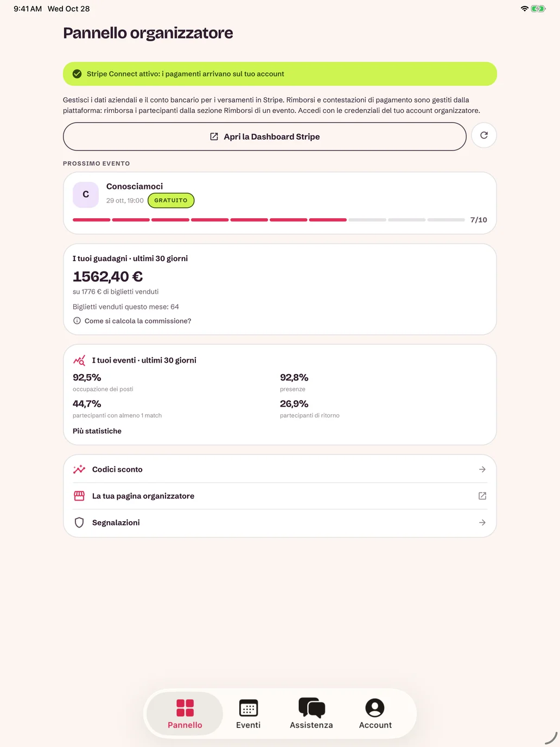
Task: Open Come si calcola la commissione link
Action: [x=138, y=321]
